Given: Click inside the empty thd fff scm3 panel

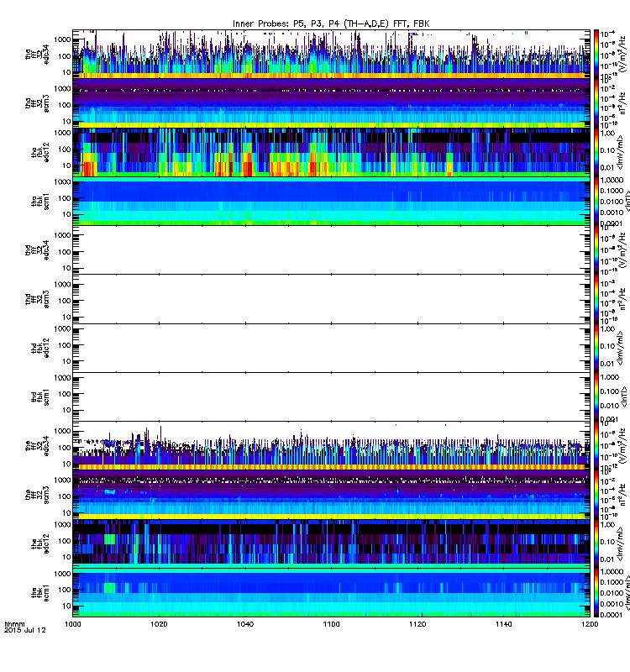Looking at the screenshot, I should click(331, 299).
